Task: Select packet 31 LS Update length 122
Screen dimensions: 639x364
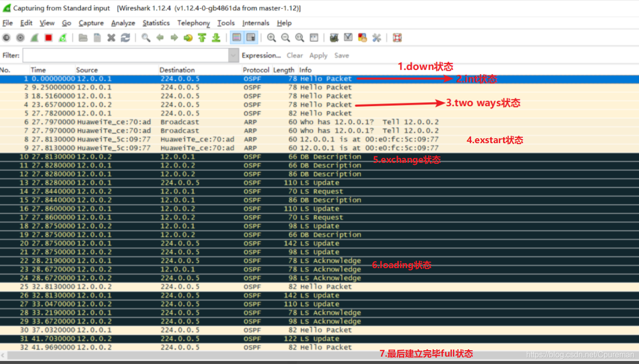Action: click(x=319, y=339)
